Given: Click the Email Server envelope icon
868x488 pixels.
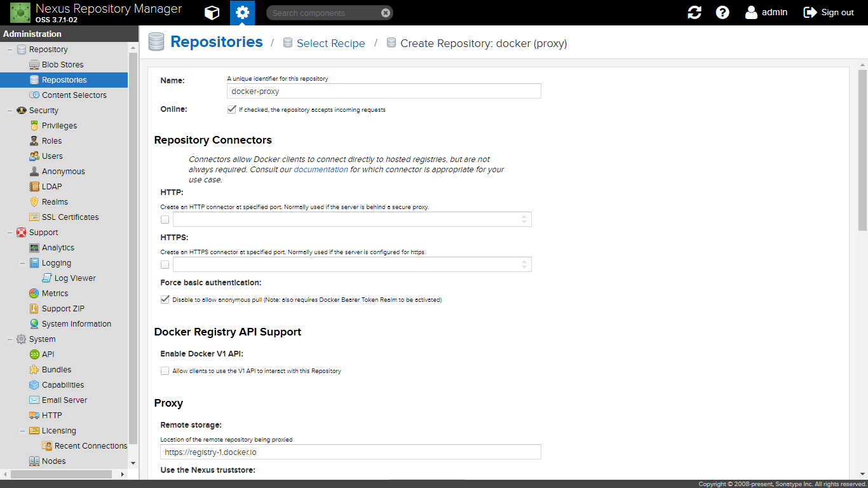Looking at the screenshot, I should (34, 400).
